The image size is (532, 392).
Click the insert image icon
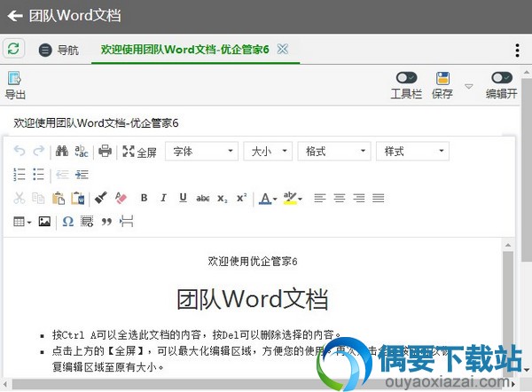44,222
